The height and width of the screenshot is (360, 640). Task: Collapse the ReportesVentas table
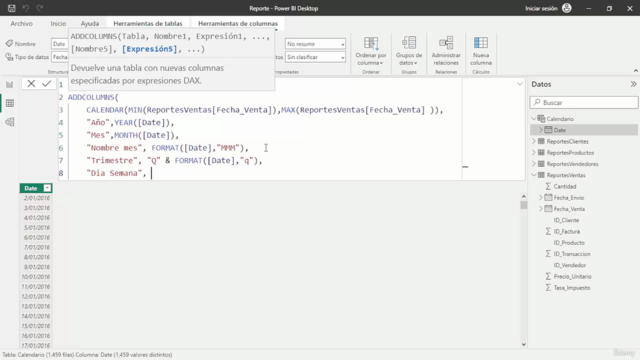pyautogui.click(x=534, y=175)
